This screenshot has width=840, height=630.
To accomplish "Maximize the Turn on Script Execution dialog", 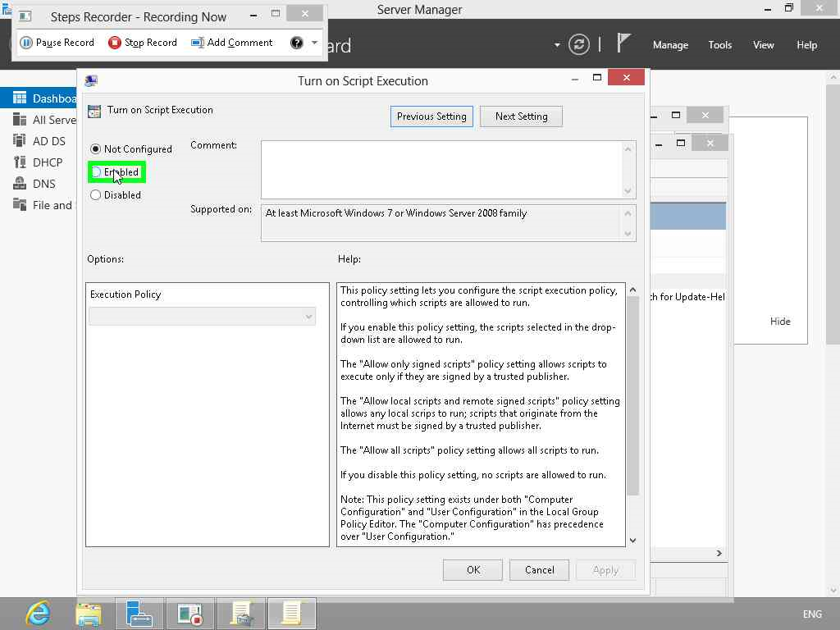I will (x=597, y=78).
